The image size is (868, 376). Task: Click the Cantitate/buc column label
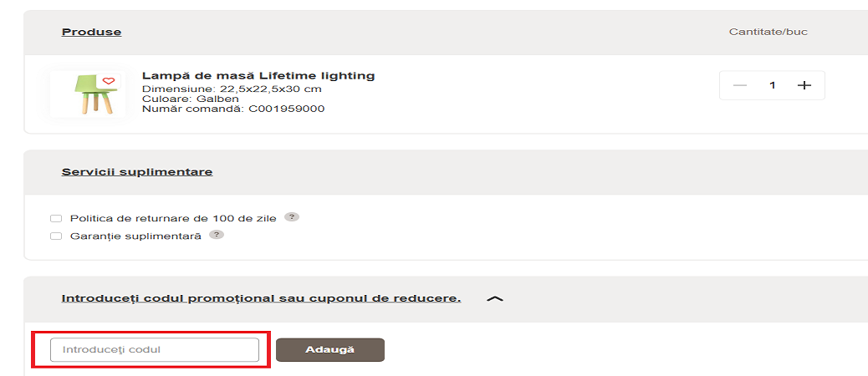pyautogui.click(x=768, y=32)
